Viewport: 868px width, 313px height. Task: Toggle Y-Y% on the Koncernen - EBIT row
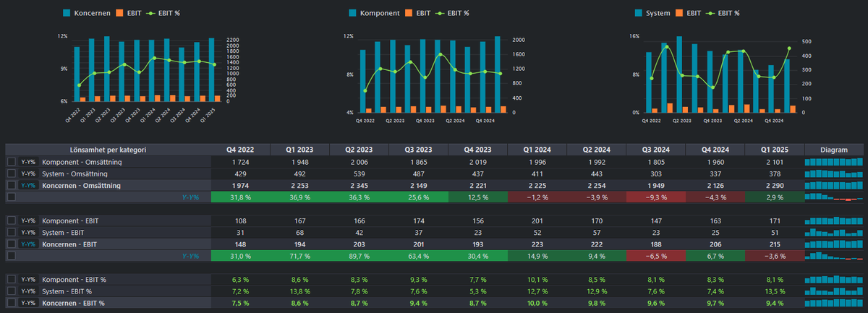point(29,244)
